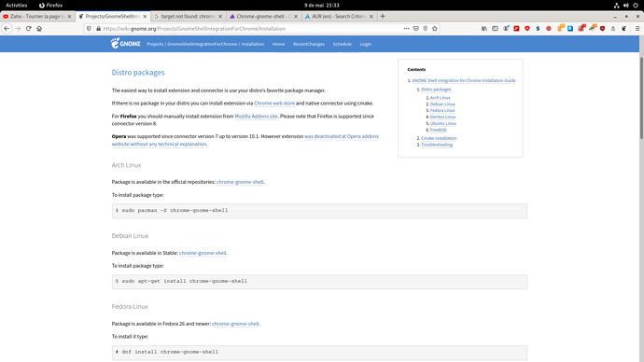Click the URL address bar
The height and width of the screenshot is (362, 644).
click(x=250, y=29)
